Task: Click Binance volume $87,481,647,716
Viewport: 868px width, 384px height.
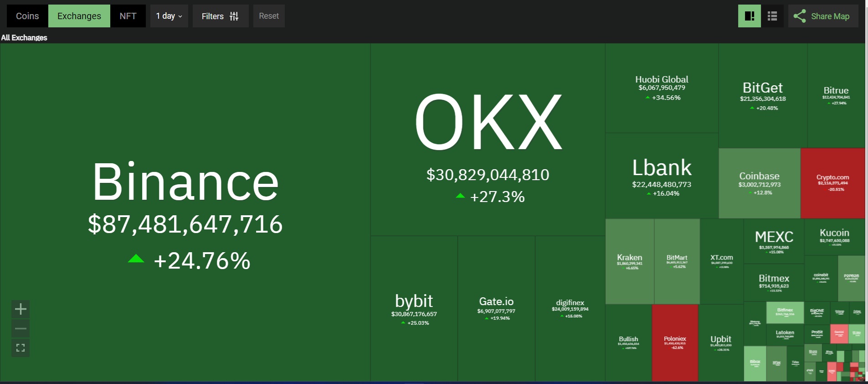Action: tap(185, 224)
